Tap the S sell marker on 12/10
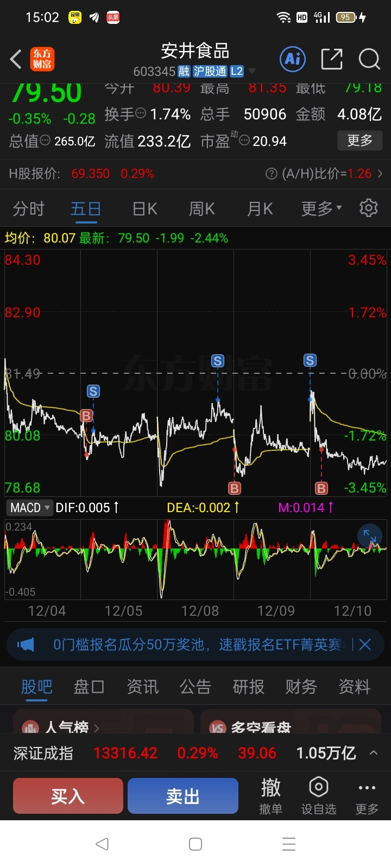Screen dimensions: 391x868 (310, 360)
